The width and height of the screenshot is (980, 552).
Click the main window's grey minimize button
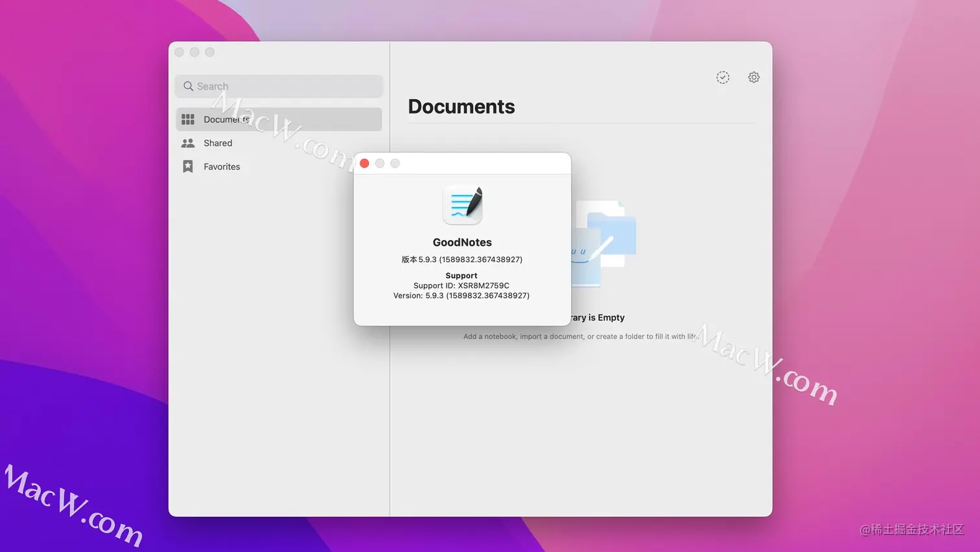pyautogui.click(x=194, y=52)
